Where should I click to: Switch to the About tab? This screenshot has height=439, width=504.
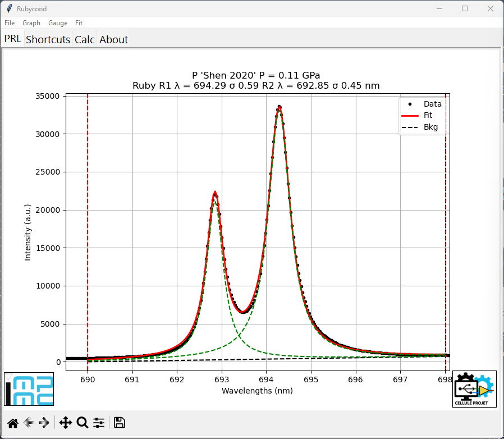pyautogui.click(x=113, y=39)
